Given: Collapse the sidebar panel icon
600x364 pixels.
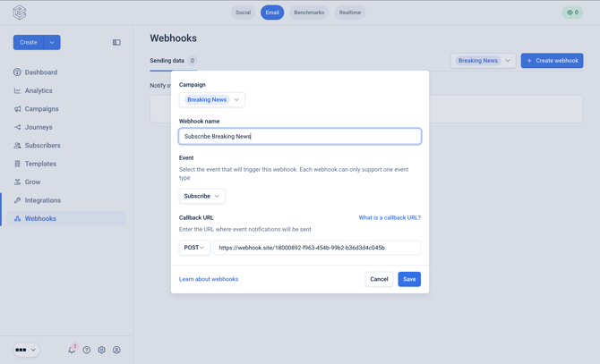Looking at the screenshot, I should [116, 42].
